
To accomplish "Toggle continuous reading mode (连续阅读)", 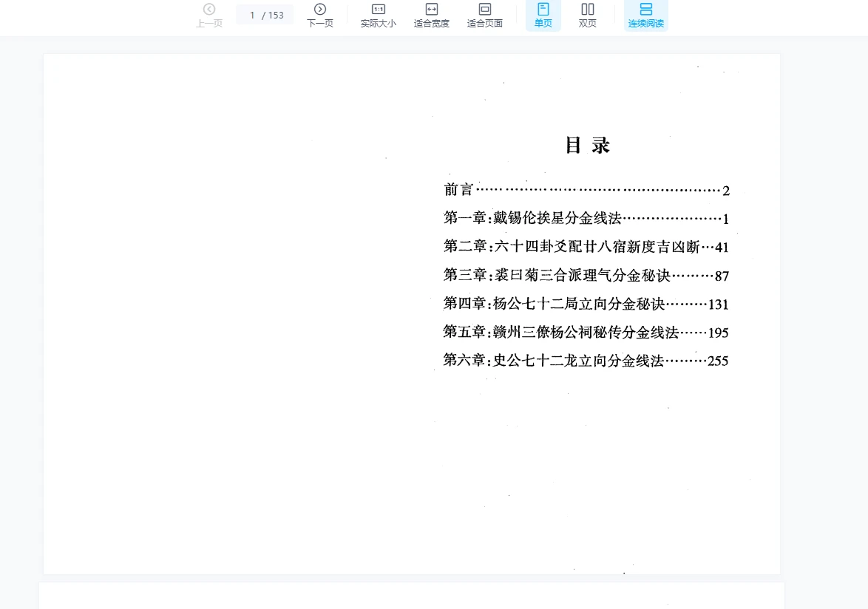I will 645,15.
